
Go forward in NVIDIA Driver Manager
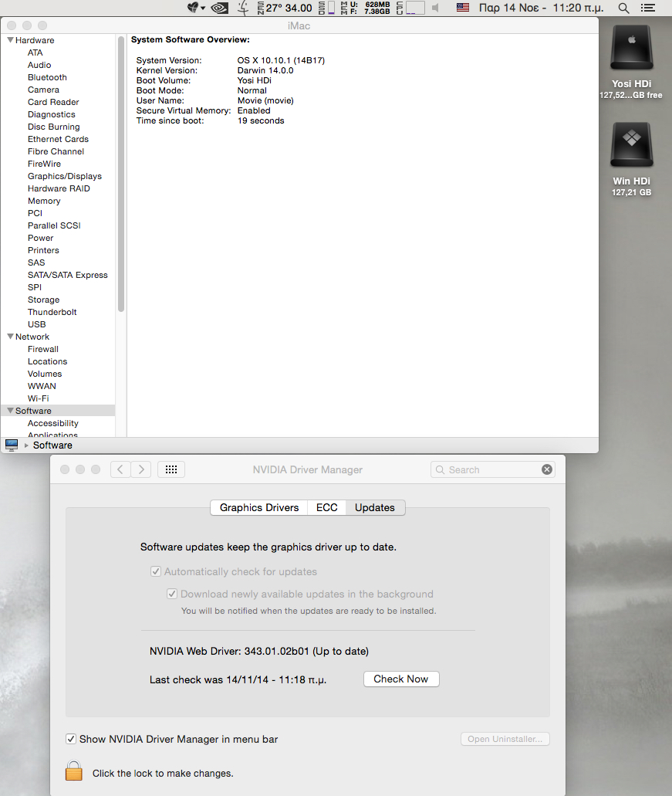pos(141,469)
